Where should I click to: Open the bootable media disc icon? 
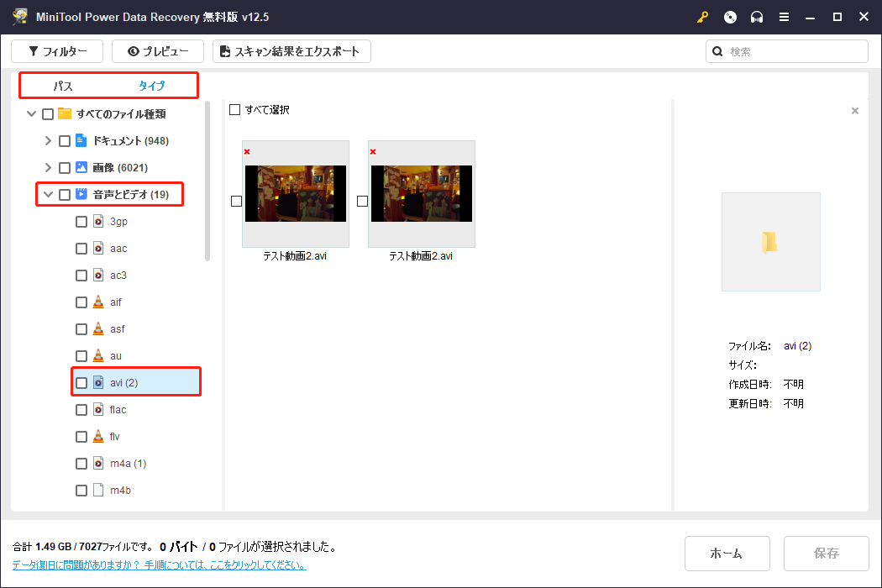pyautogui.click(x=730, y=17)
